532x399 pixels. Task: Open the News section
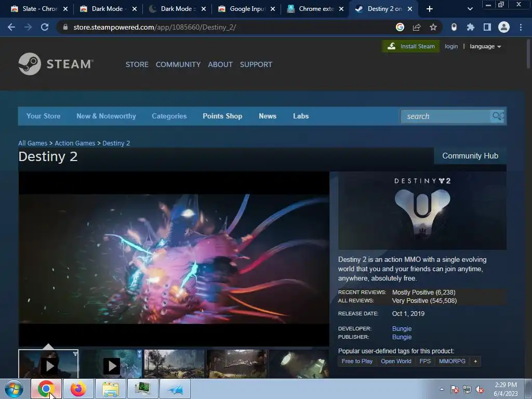268,116
